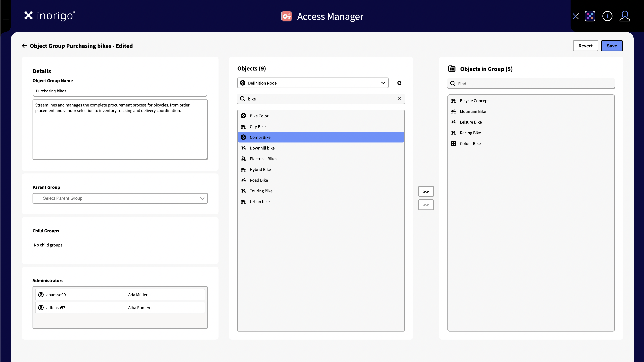Open the colorful app switcher icon
Image resolution: width=644 pixels, height=362 pixels.
click(590, 16)
